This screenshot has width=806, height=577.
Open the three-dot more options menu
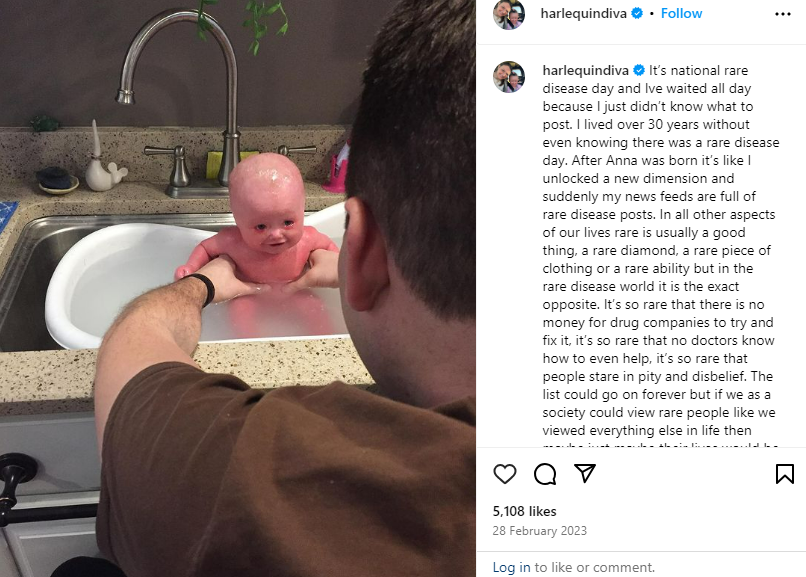pyautogui.click(x=782, y=14)
